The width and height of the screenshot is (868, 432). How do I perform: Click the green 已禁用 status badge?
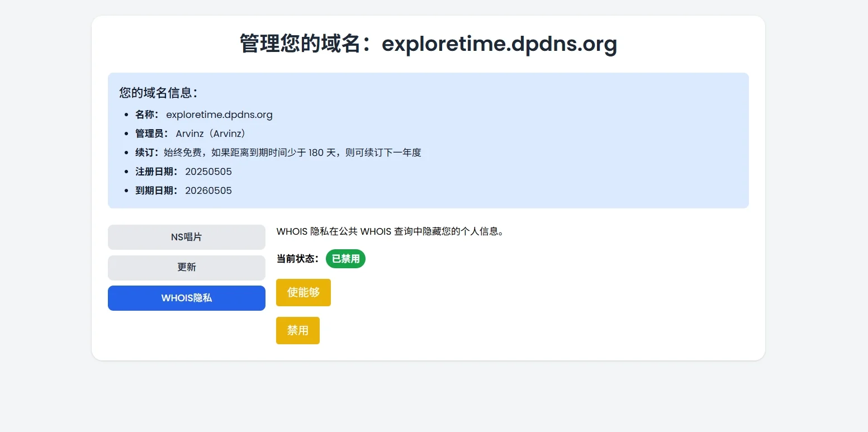click(345, 259)
